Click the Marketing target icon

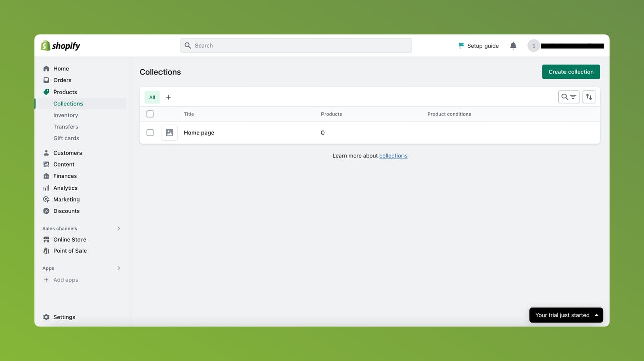point(46,199)
